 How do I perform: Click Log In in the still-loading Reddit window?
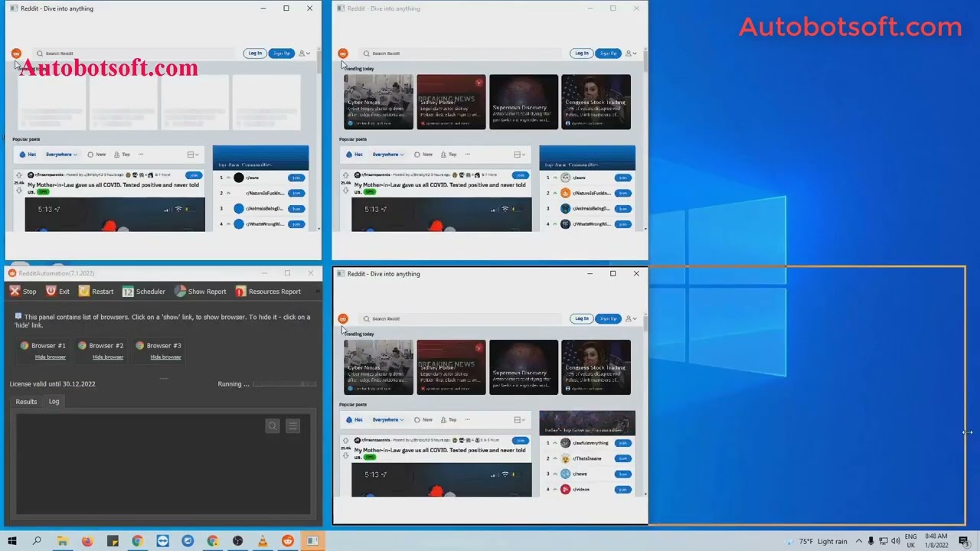point(255,54)
